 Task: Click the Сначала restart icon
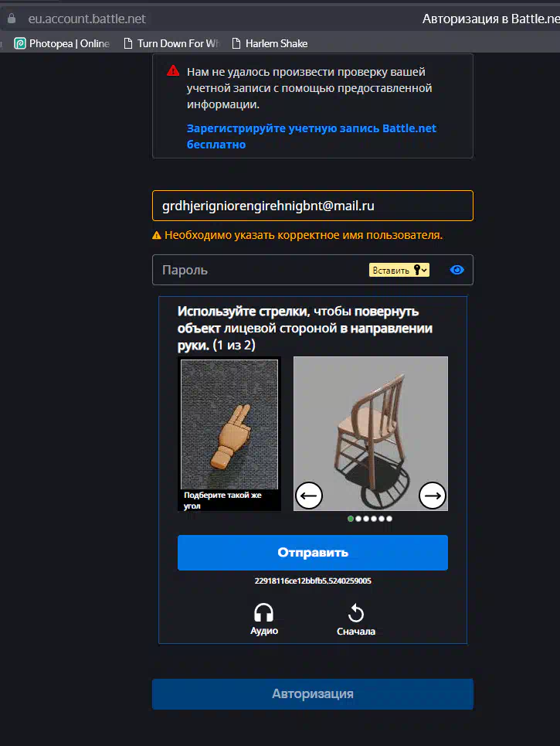point(355,613)
